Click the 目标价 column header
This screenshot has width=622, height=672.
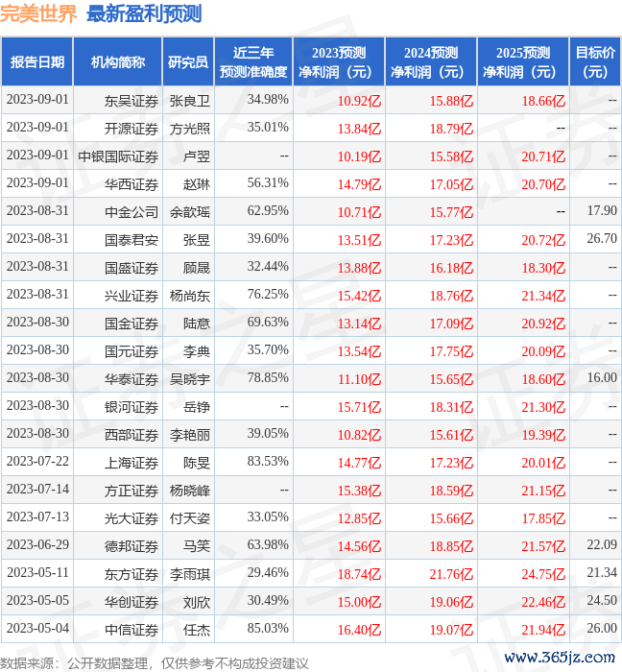pos(595,61)
